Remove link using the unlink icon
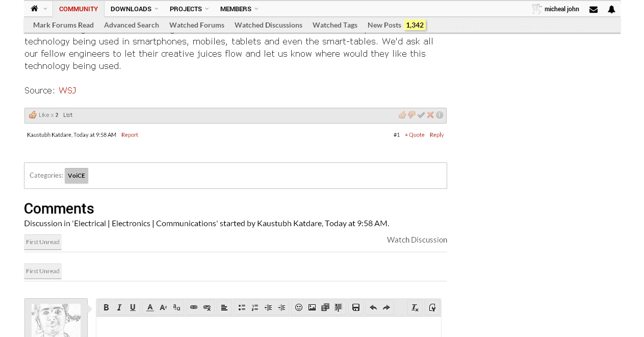Image resolution: width=644 pixels, height=337 pixels. point(207,307)
